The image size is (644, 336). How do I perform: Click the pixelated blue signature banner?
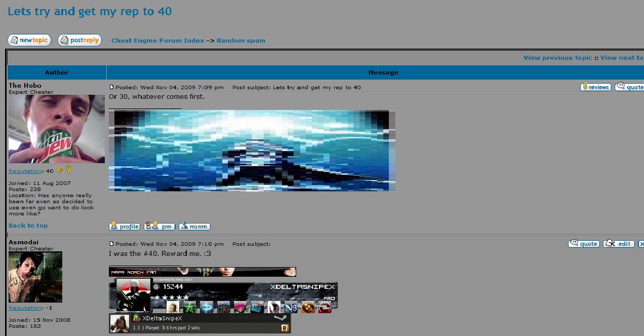coord(252,151)
